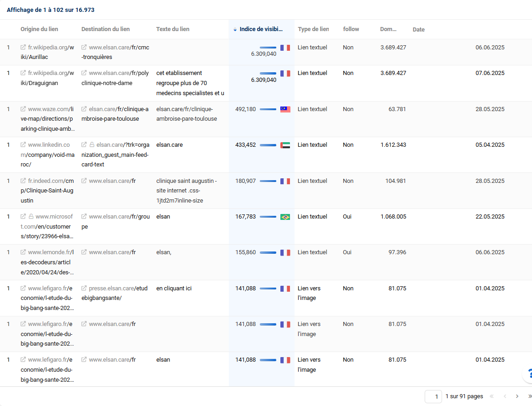Click the visibility bar next to 180,907
The width and height of the screenshot is (532, 406).
coord(268,181)
